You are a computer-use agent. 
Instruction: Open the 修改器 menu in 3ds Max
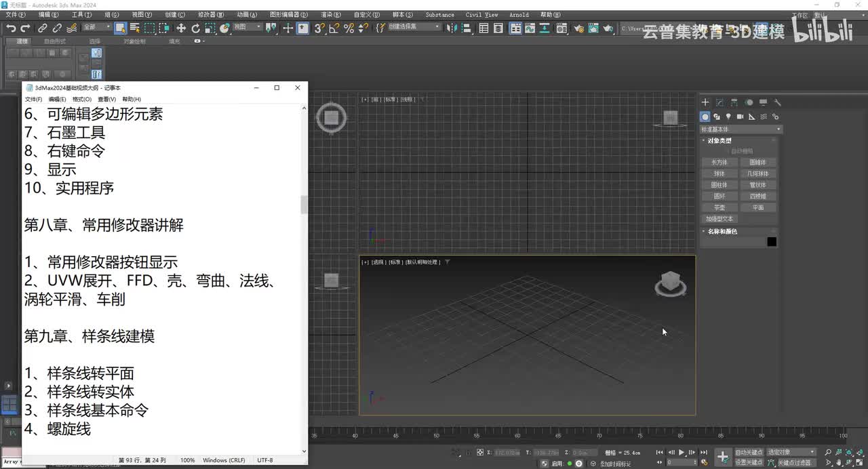211,14
